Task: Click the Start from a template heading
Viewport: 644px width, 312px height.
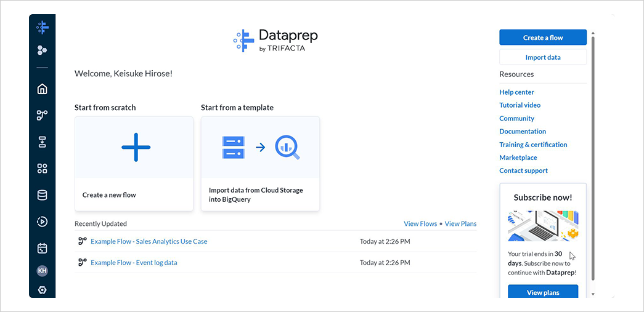Action: tap(237, 108)
